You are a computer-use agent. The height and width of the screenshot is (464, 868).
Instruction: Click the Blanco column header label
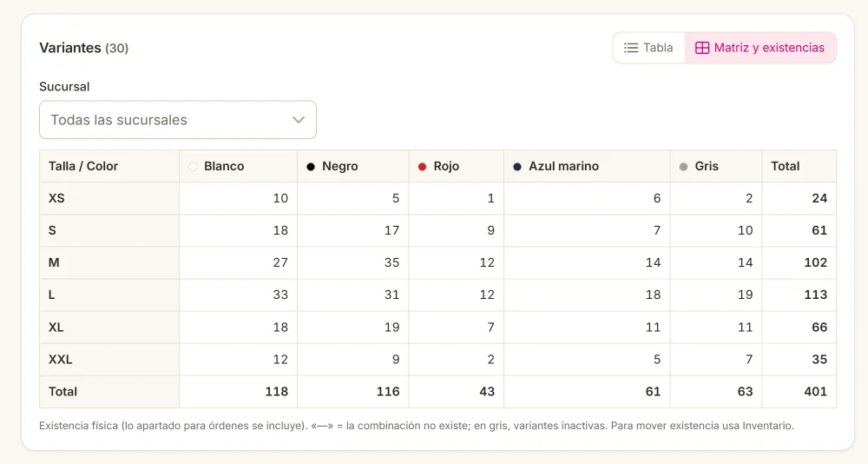[x=224, y=166]
